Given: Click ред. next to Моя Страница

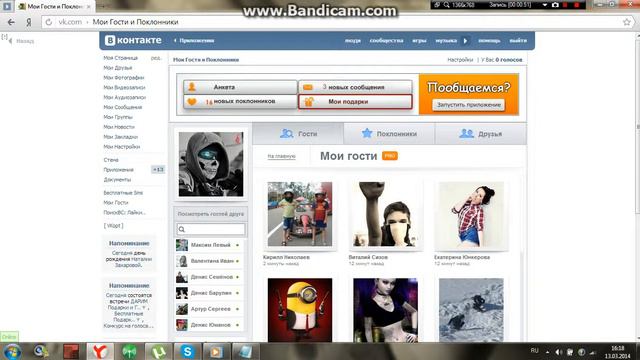Looking at the screenshot, I should 156,58.
